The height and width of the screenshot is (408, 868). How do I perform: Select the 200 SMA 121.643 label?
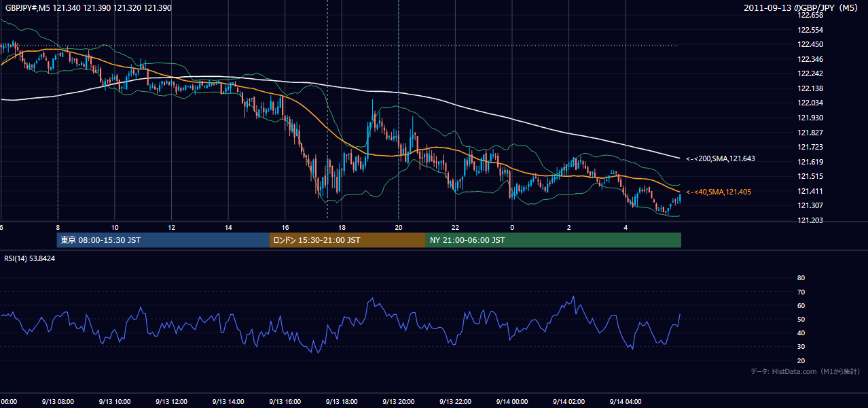pos(721,158)
